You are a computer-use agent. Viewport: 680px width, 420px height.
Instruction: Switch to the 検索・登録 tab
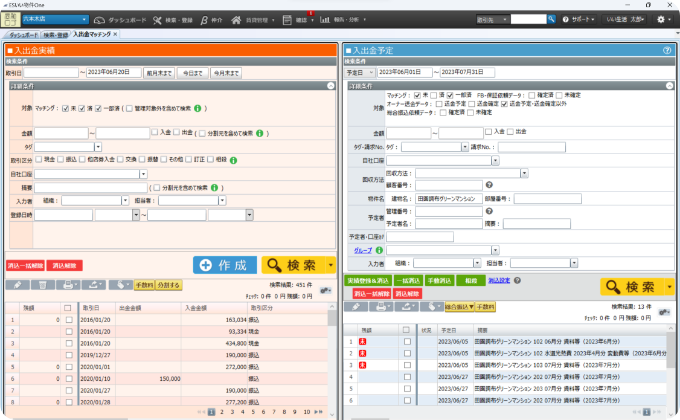pos(56,35)
